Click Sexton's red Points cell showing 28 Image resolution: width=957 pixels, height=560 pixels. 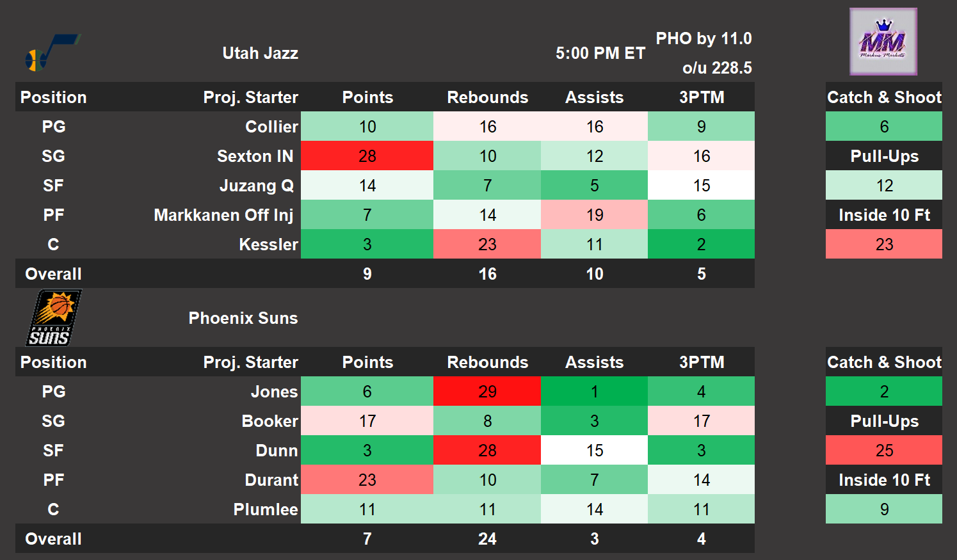pos(367,156)
